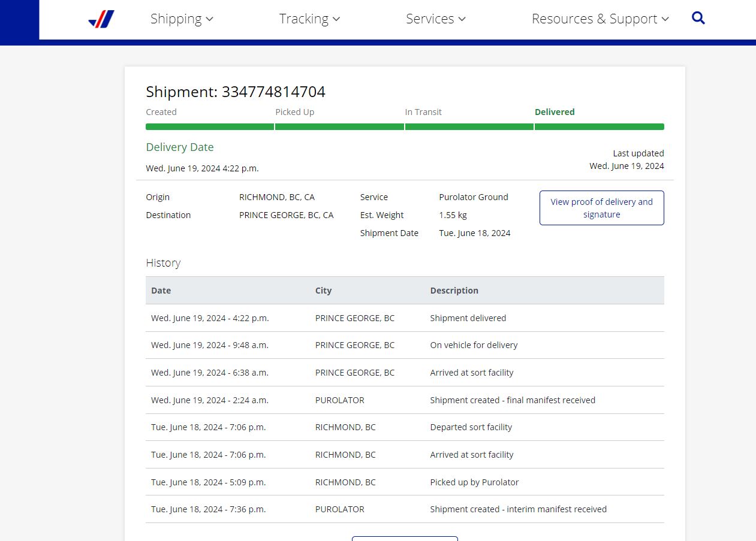Expand the Tracking menu
Image resolution: width=756 pixels, height=541 pixels.
(x=309, y=19)
